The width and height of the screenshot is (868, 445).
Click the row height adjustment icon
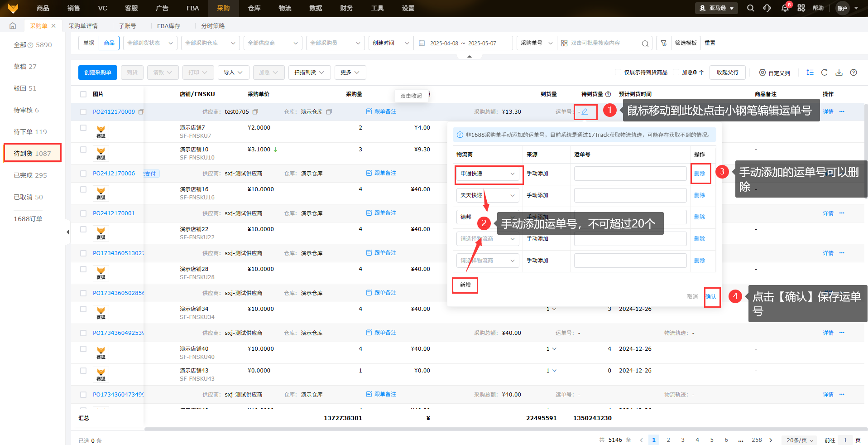pos(810,73)
